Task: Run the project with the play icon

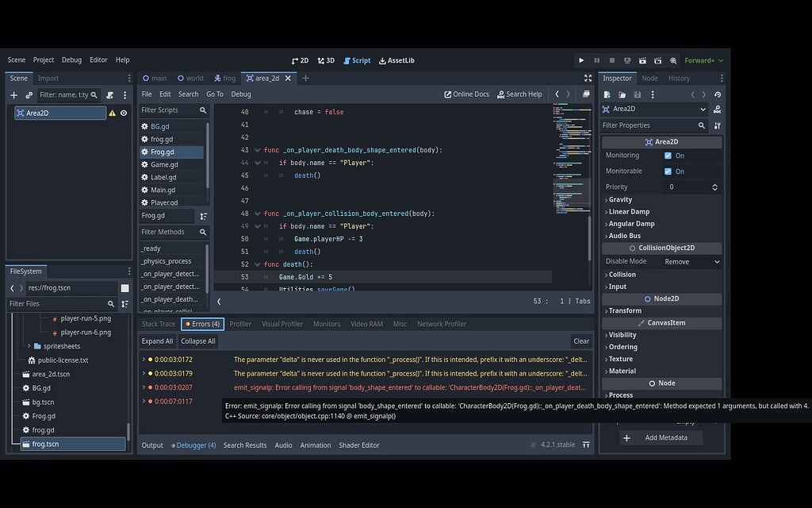Action: pyautogui.click(x=581, y=60)
